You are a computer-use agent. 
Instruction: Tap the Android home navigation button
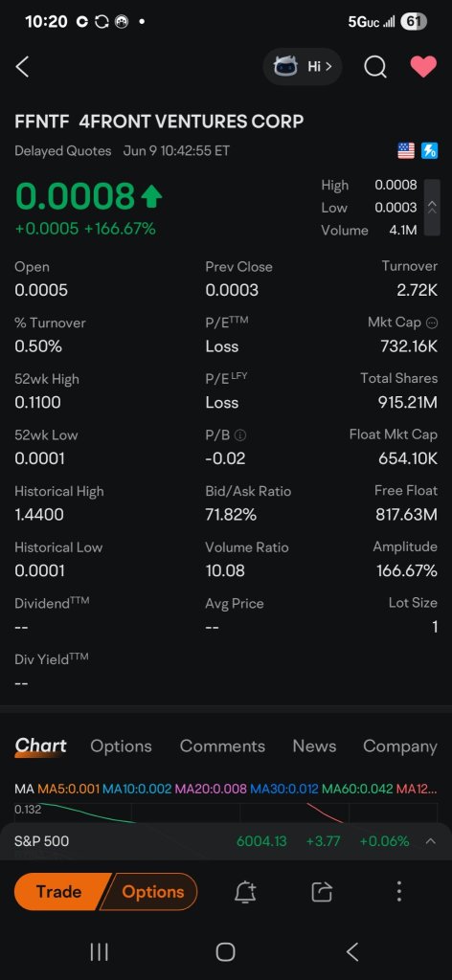point(225,952)
